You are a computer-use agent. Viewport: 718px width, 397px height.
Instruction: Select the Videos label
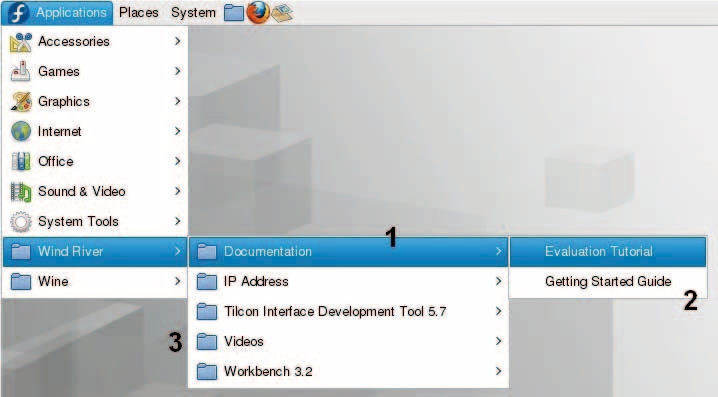[244, 341]
